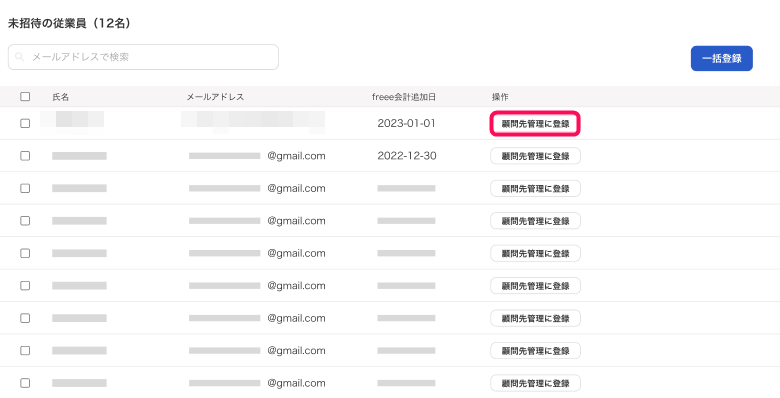Click the magnifier icon in search box
The width and height of the screenshot is (780, 398).
19,57
